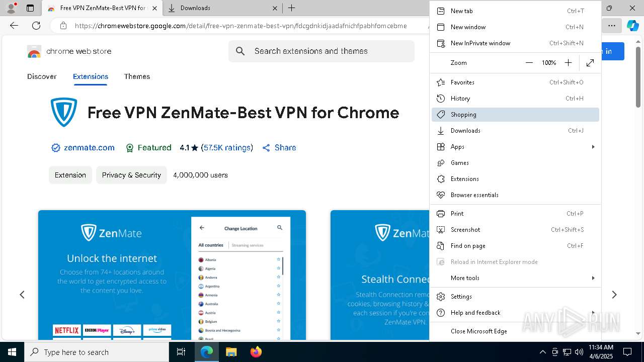Click the Downloads arrow icon in menu
The height and width of the screenshot is (362, 644).
click(441, 131)
